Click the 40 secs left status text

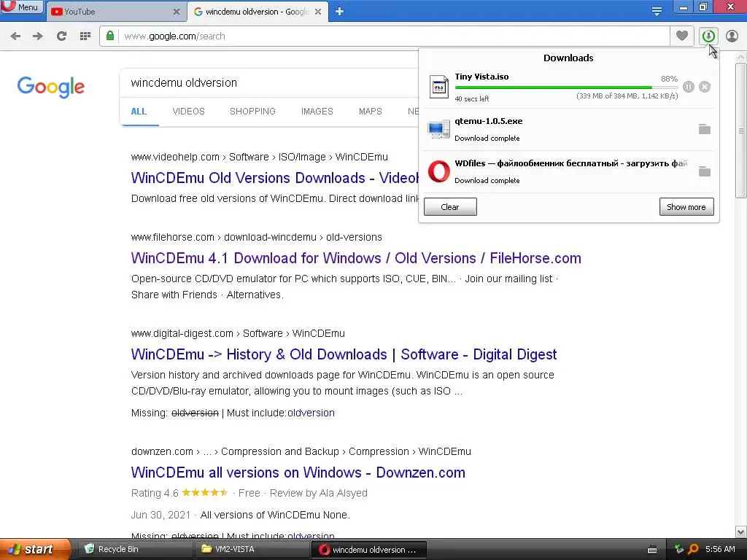(472, 98)
